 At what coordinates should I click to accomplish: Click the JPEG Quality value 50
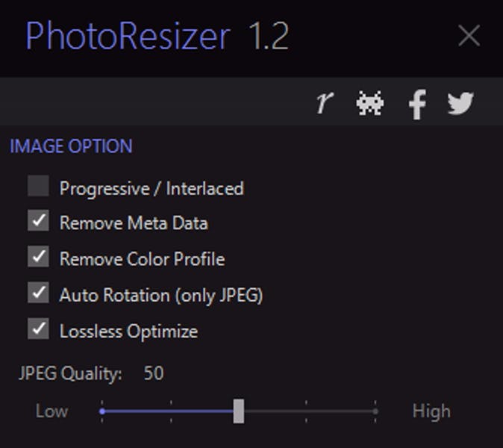pyautogui.click(x=154, y=373)
